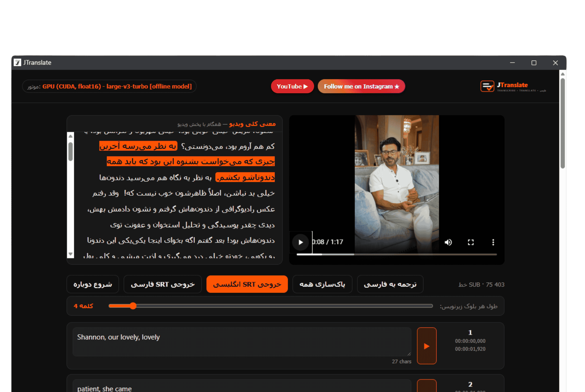The image size is (585, 392).
Task: Open the YouTube channel button
Action: point(292,86)
